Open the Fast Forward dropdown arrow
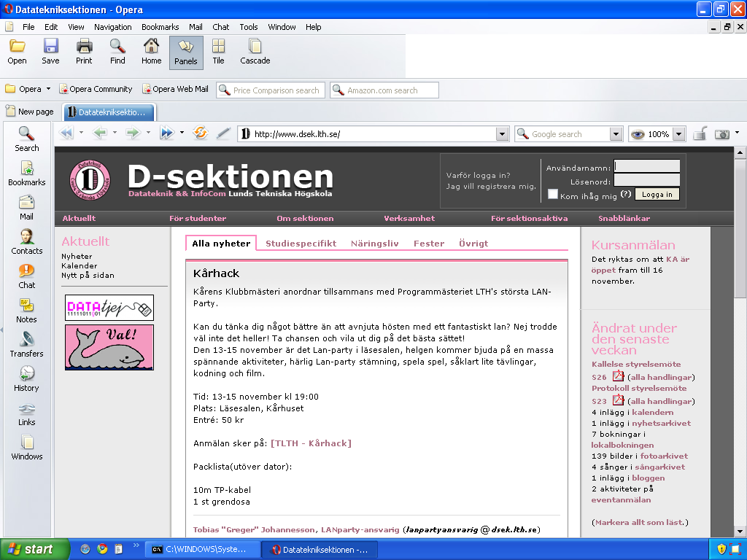The image size is (747, 560). pyautogui.click(x=182, y=133)
